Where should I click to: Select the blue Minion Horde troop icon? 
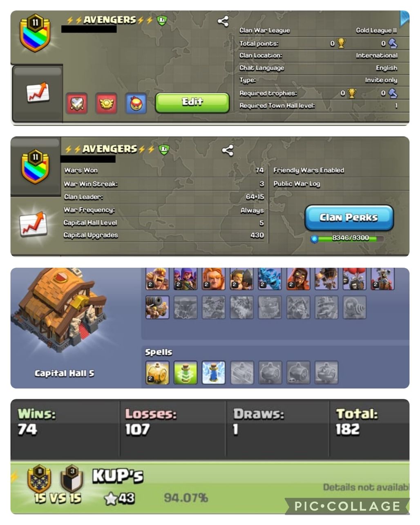pyautogui.click(x=270, y=279)
